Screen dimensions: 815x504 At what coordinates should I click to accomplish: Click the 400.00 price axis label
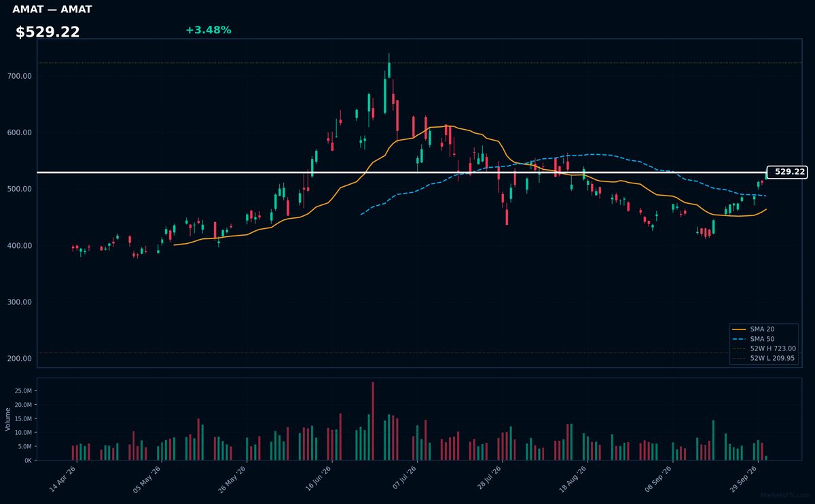click(20, 245)
